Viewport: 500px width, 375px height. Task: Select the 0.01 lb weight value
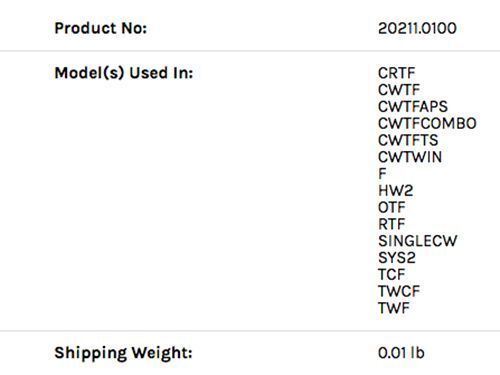point(401,353)
